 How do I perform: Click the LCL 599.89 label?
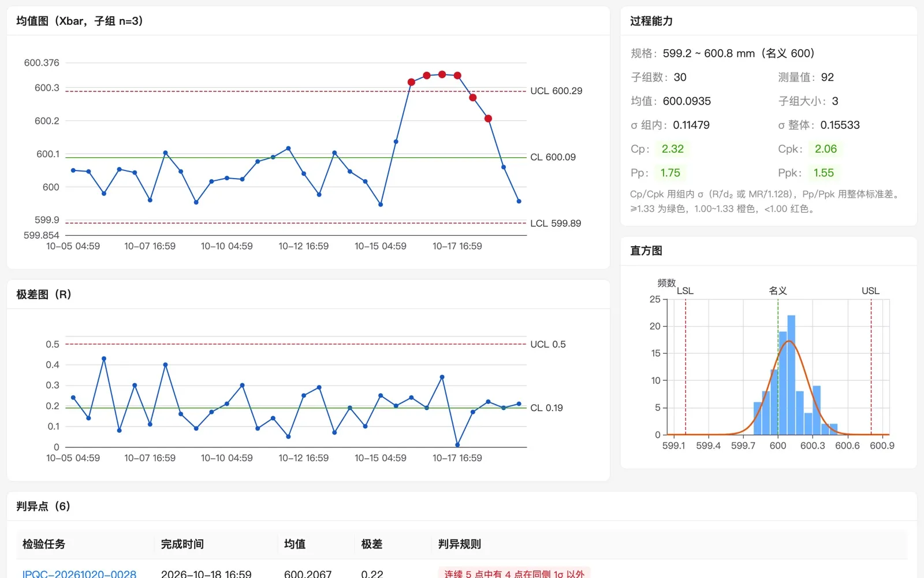(556, 224)
